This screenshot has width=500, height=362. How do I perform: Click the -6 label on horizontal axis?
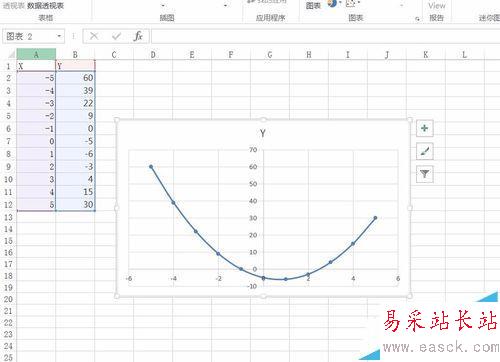pos(129,278)
